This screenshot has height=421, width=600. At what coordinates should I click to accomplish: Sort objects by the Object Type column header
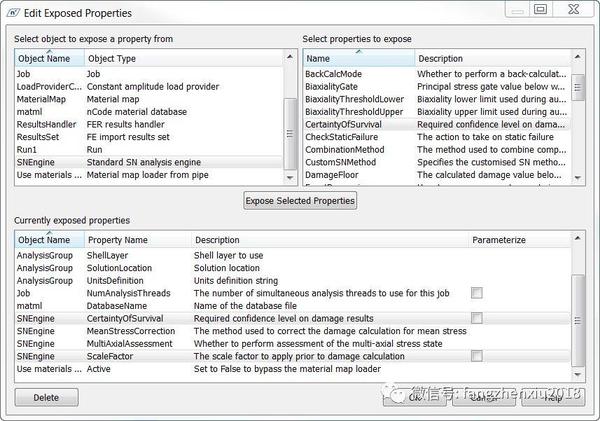click(180, 59)
